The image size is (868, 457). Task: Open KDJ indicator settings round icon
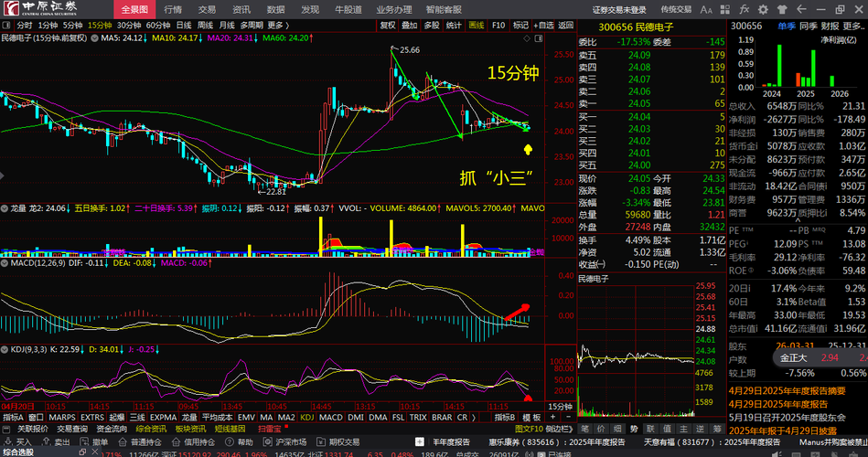5,350
